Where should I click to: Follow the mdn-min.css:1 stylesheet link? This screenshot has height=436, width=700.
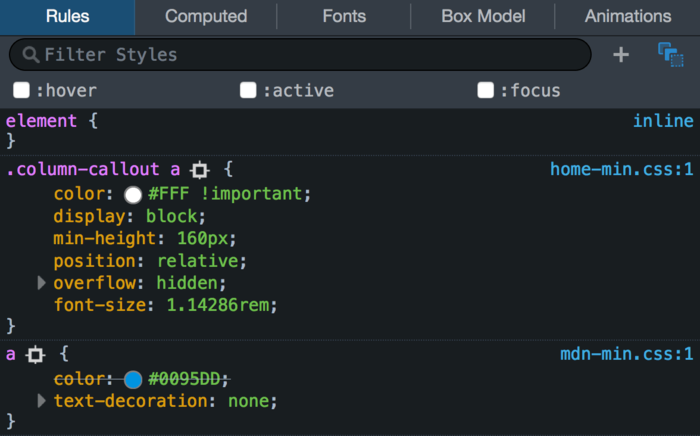pyautogui.click(x=627, y=354)
